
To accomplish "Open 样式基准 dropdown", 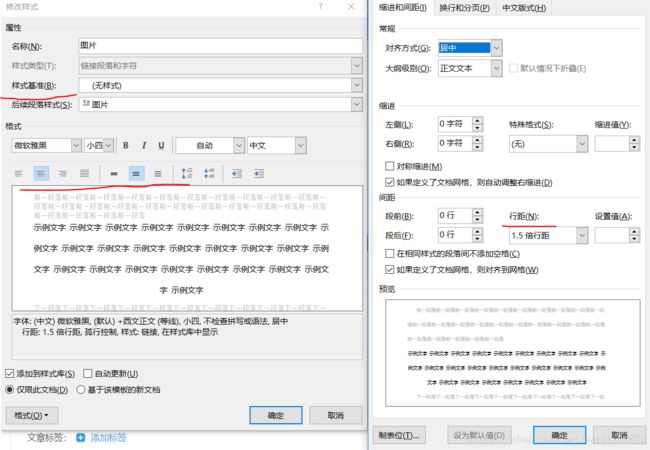I will [x=357, y=85].
